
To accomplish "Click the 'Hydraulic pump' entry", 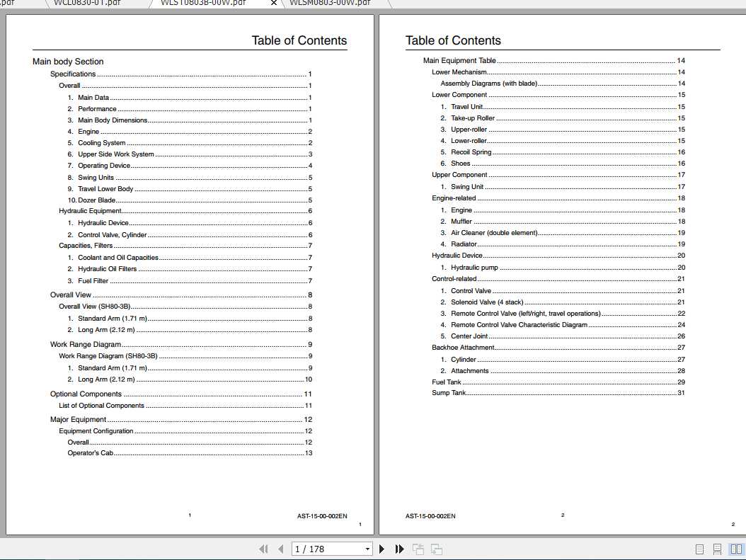I will [563, 268].
